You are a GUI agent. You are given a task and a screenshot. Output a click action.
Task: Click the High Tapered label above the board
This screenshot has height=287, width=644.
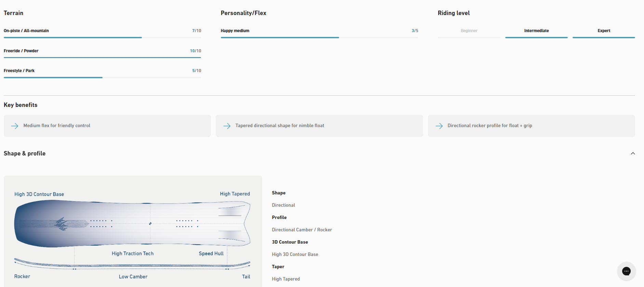click(235, 194)
